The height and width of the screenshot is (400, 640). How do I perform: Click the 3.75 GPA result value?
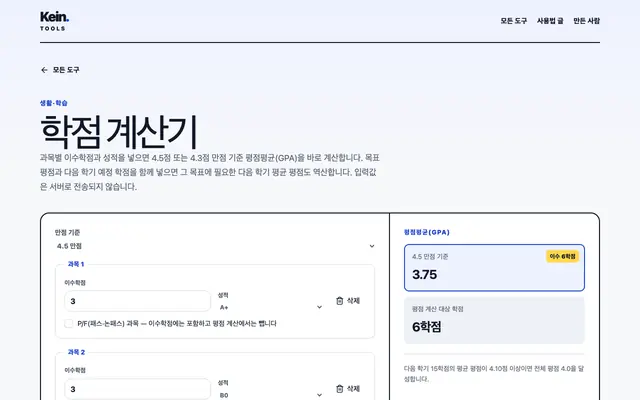click(424, 275)
